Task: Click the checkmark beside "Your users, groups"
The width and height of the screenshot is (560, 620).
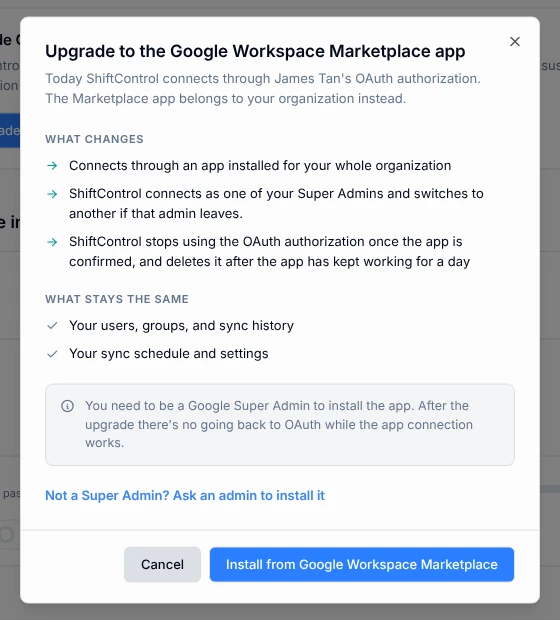Action: pos(52,326)
